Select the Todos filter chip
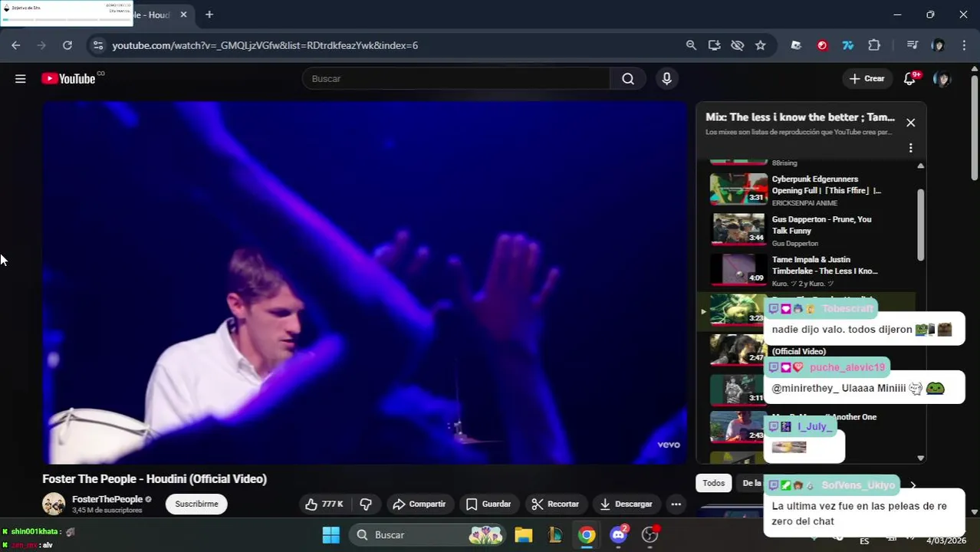 pyautogui.click(x=713, y=483)
